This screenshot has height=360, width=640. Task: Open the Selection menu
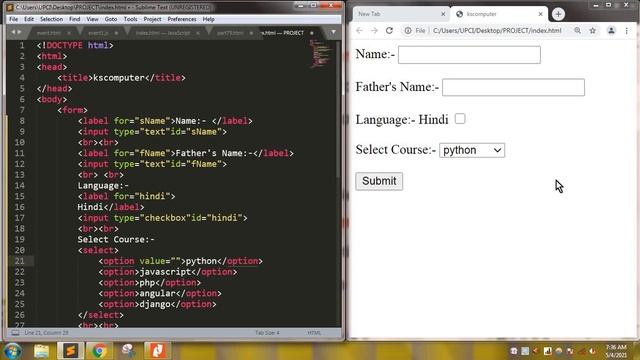pyautogui.click(x=51, y=19)
